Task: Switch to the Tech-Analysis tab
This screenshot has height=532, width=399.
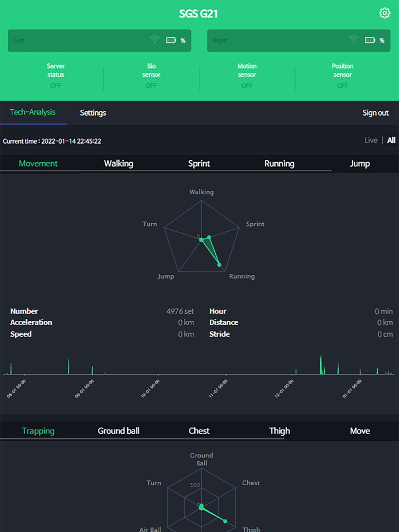Action: [33, 112]
